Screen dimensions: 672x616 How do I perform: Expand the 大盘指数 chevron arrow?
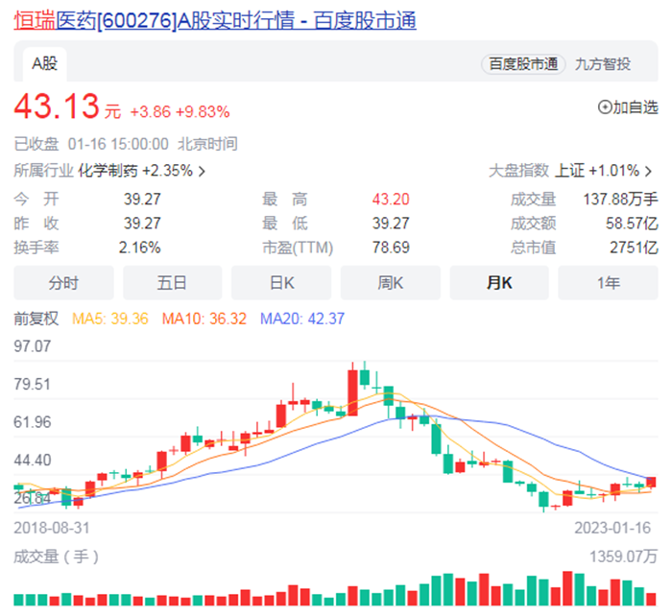click(x=648, y=172)
